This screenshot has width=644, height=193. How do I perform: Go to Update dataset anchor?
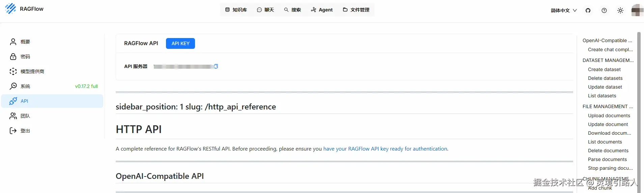pos(605,87)
